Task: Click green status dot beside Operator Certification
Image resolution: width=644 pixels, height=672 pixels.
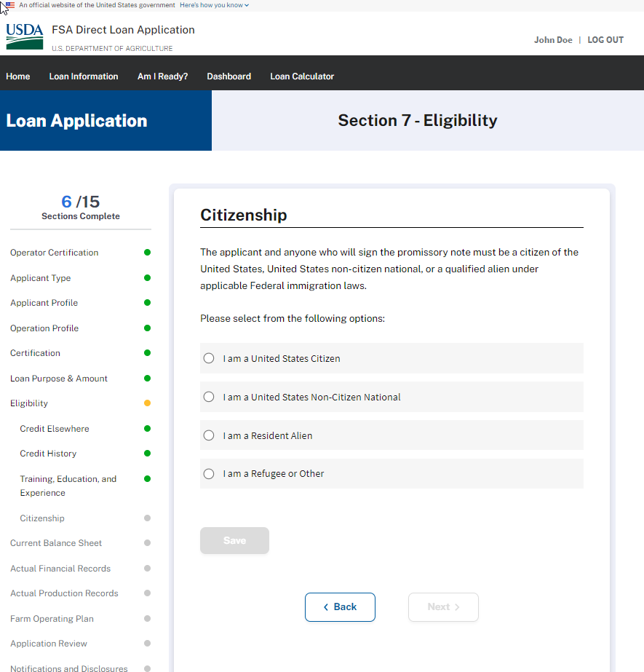Action: [x=147, y=253]
